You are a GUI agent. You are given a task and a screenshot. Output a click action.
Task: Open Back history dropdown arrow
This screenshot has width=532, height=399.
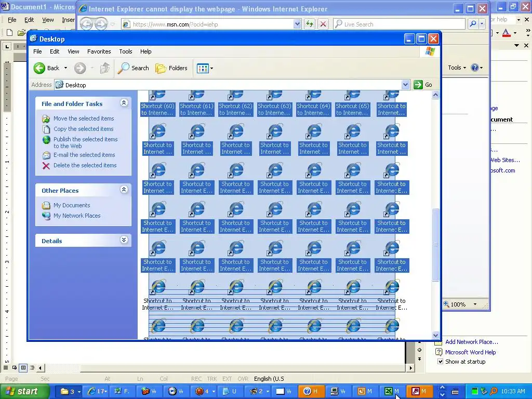65,68
